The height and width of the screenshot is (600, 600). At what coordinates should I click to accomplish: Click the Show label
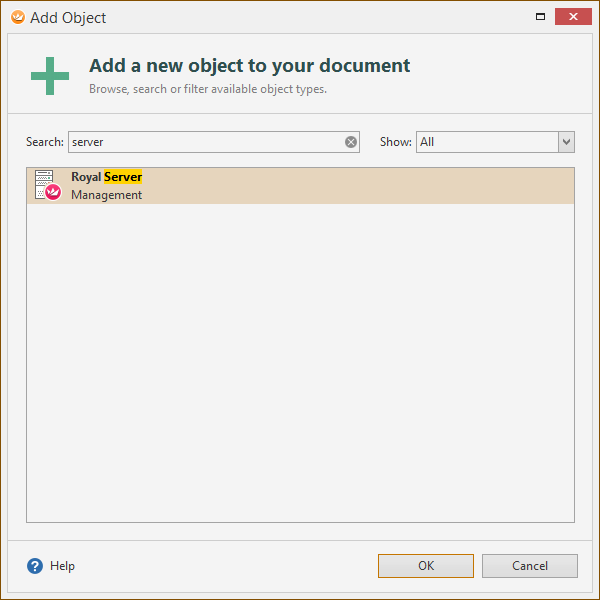396,142
